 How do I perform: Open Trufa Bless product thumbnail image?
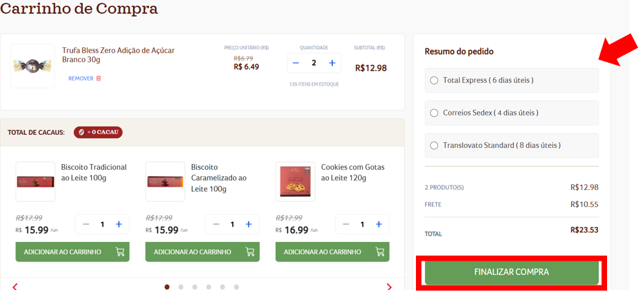(32, 66)
